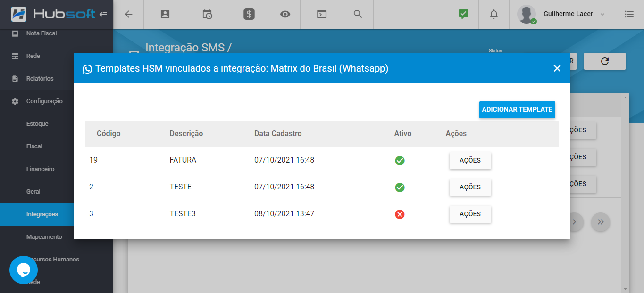This screenshot has width=644, height=293.
Task: Click the Ações column header
Action: tap(456, 133)
